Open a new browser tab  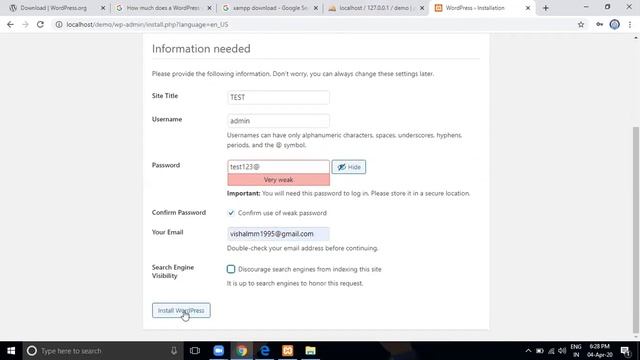[x=546, y=8]
